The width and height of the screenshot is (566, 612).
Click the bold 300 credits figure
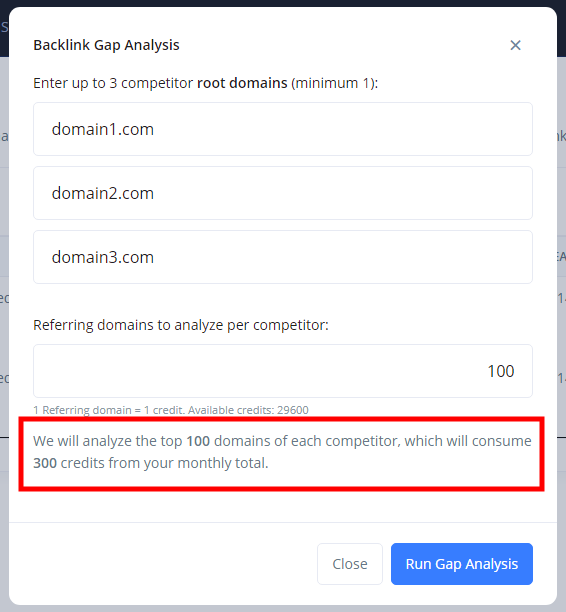pos(45,463)
